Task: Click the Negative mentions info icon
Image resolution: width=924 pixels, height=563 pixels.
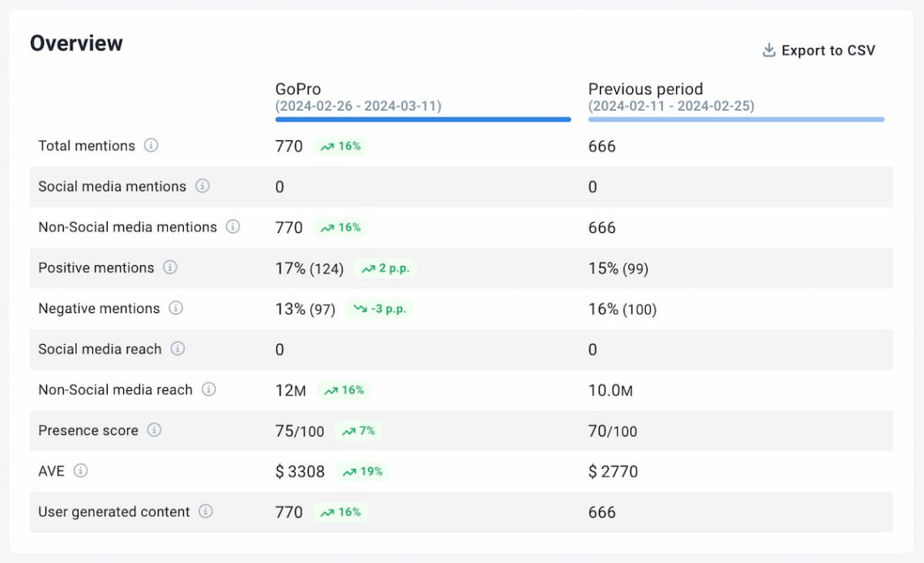Action: (175, 309)
